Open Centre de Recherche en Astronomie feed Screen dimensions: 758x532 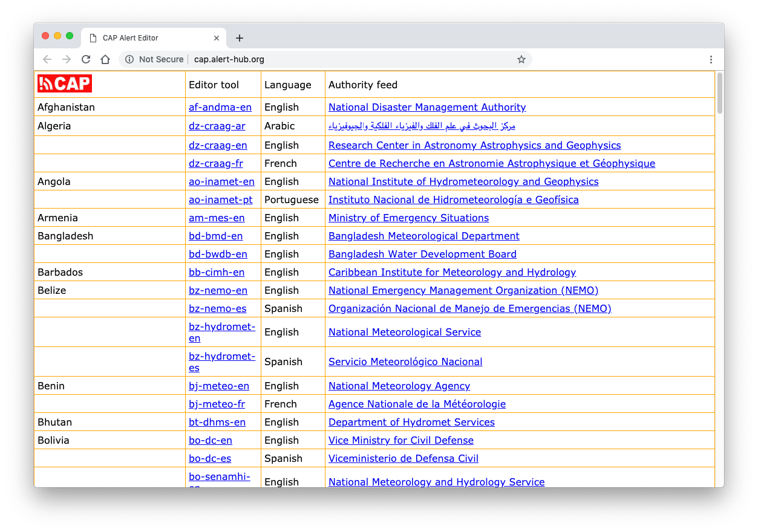coord(492,163)
